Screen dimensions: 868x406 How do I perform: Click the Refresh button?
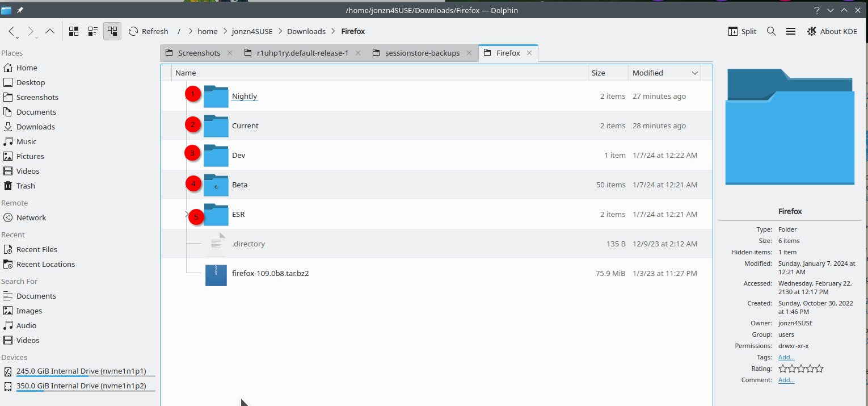tap(149, 31)
